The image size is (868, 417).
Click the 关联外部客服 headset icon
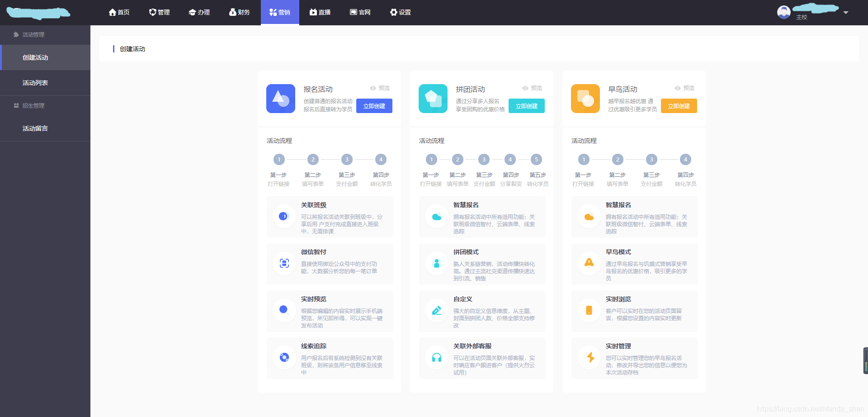coord(436,357)
